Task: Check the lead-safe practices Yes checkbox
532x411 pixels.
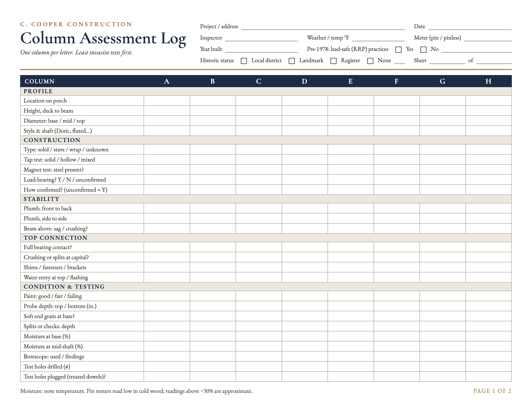Action: (x=398, y=50)
